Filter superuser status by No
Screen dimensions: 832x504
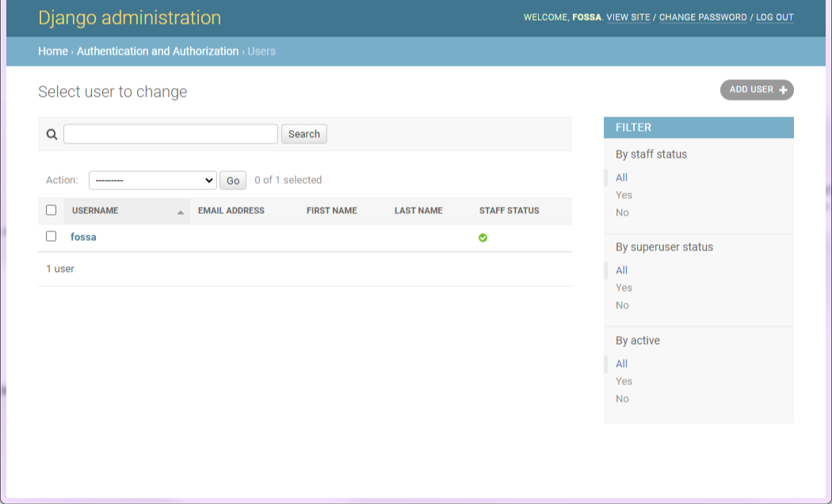pos(622,306)
